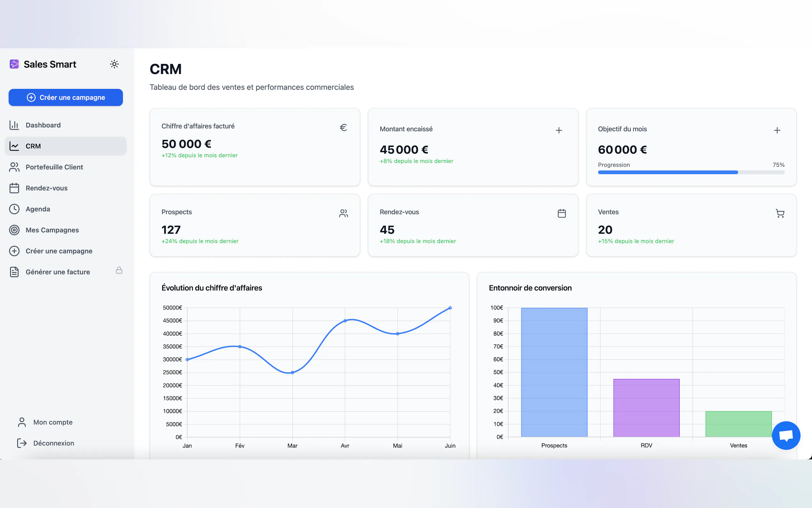812x508 pixels.
Task: Select the CRM sidebar item
Action: coord(33,146)
